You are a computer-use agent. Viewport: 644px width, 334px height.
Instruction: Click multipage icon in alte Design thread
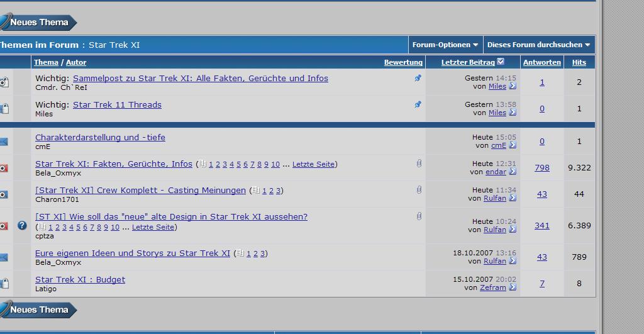click(42, 226)
